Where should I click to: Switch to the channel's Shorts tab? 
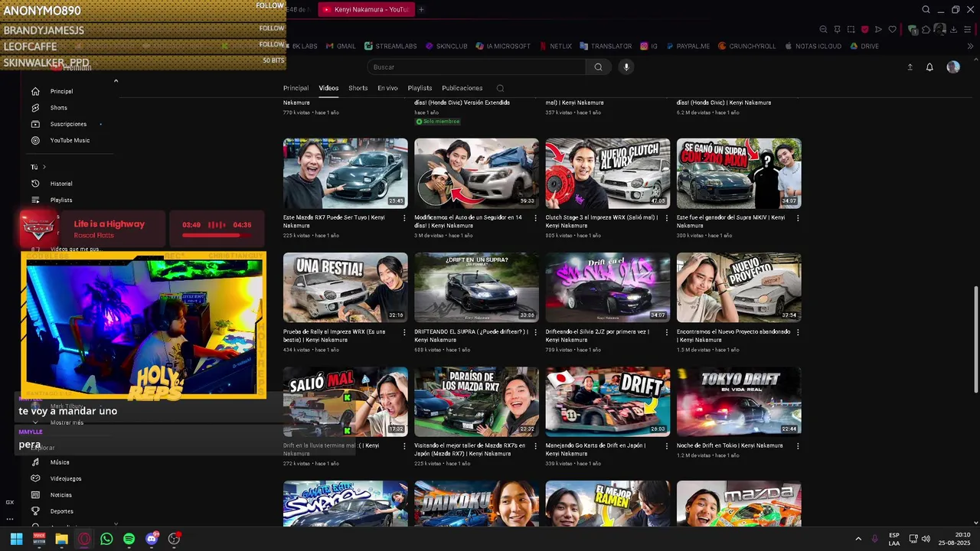pyautogui.click(x=358, y=88)
